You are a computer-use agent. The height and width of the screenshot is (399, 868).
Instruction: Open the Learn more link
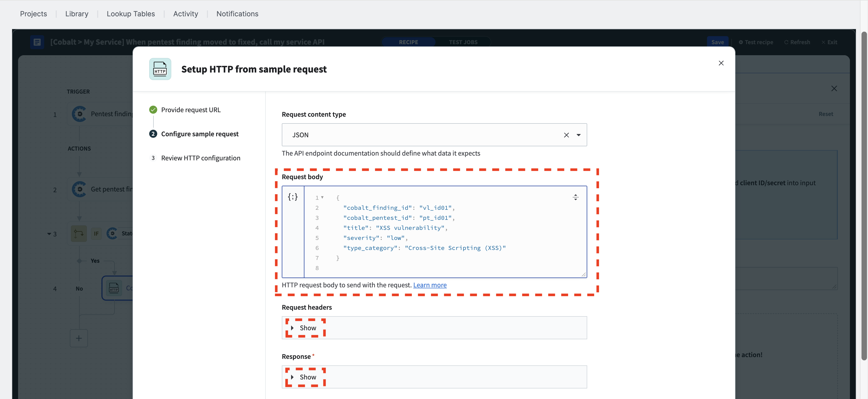(430, 285)
